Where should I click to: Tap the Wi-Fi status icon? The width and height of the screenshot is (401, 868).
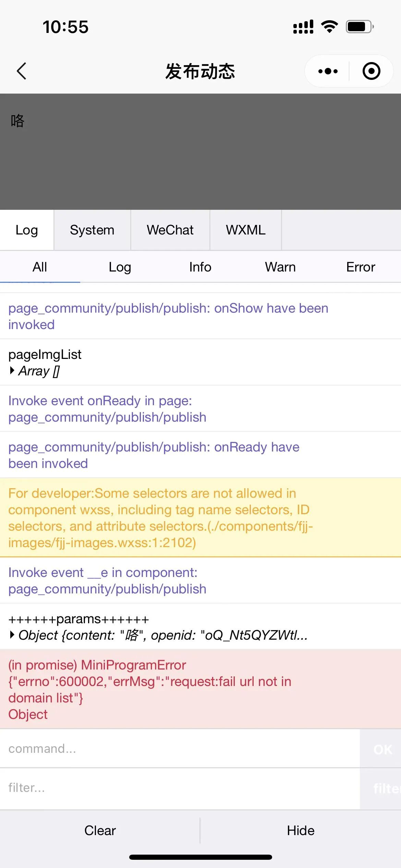[x=329, y=26]
